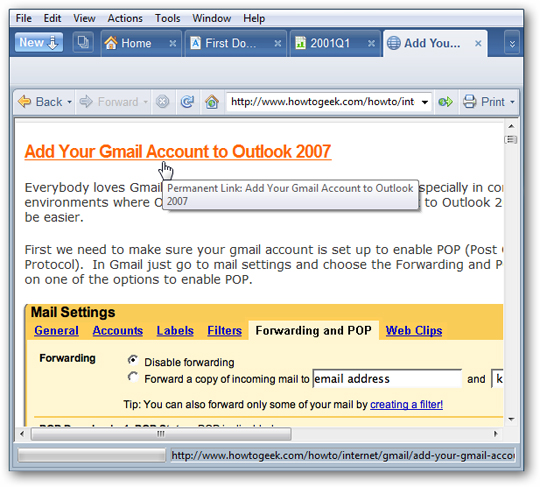540x487 pixels.
Task: Click the New document button
Action: (x=39, y=43)
